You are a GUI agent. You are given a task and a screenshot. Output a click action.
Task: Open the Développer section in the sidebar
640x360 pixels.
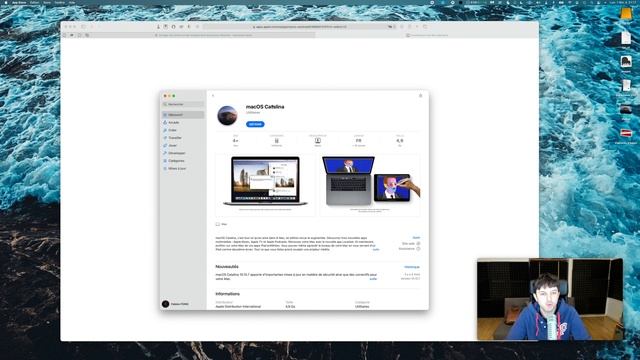(x=183, y=153)
